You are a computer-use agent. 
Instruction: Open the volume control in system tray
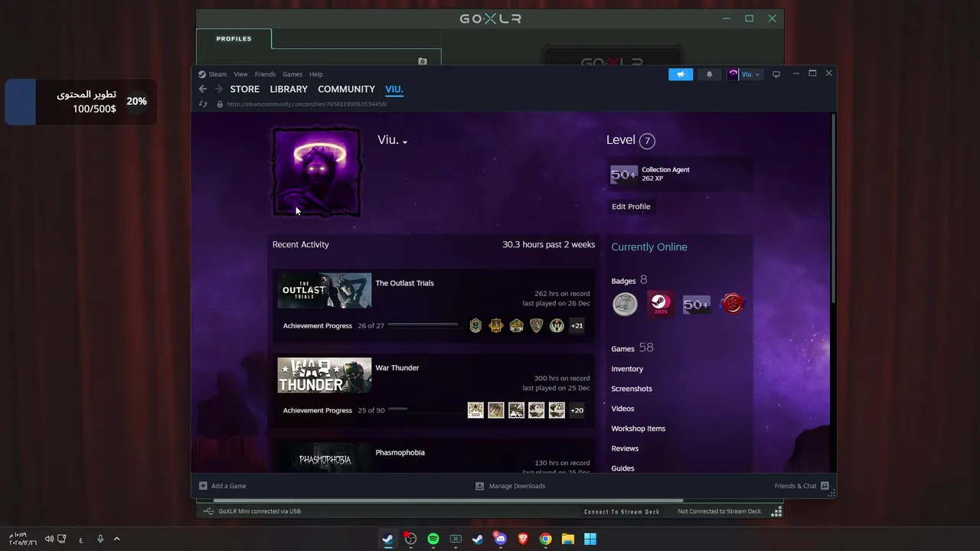pyautogui.click(x=49, y=539)
